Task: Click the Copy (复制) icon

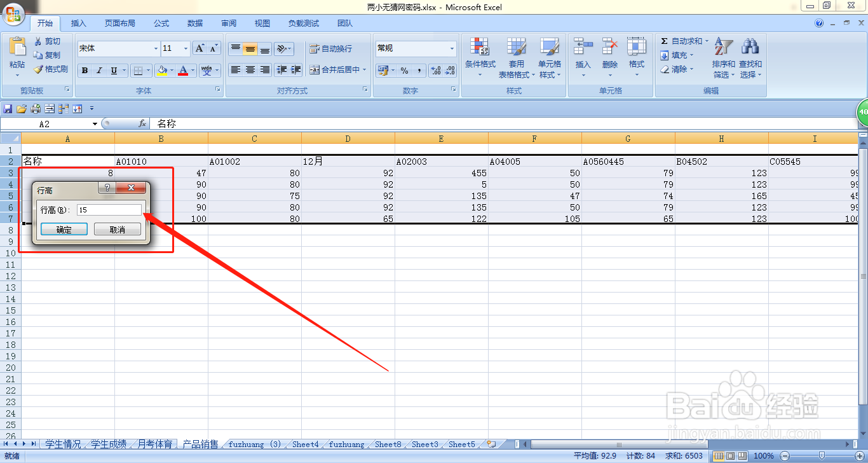Action: (39, 55)
